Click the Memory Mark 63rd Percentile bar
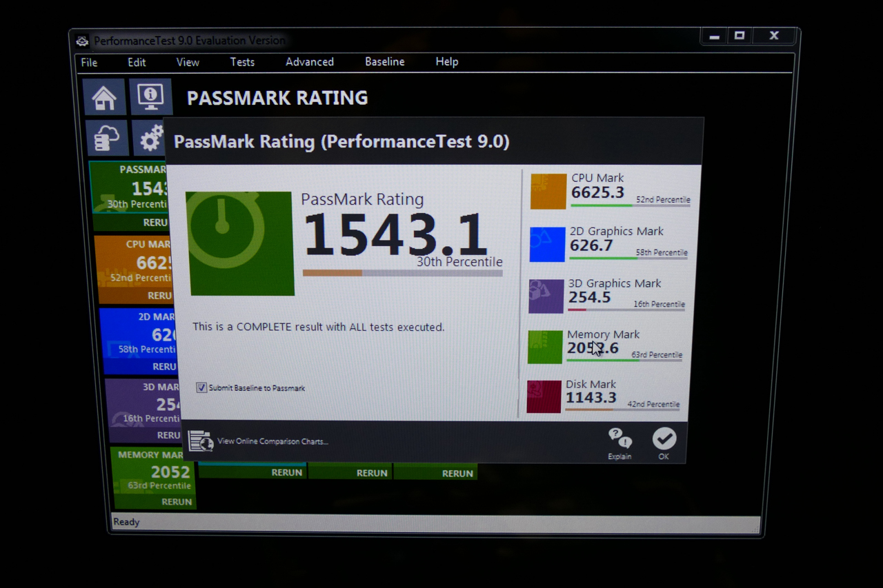This screenshot has height=588, width=883. tap(624, 360)
